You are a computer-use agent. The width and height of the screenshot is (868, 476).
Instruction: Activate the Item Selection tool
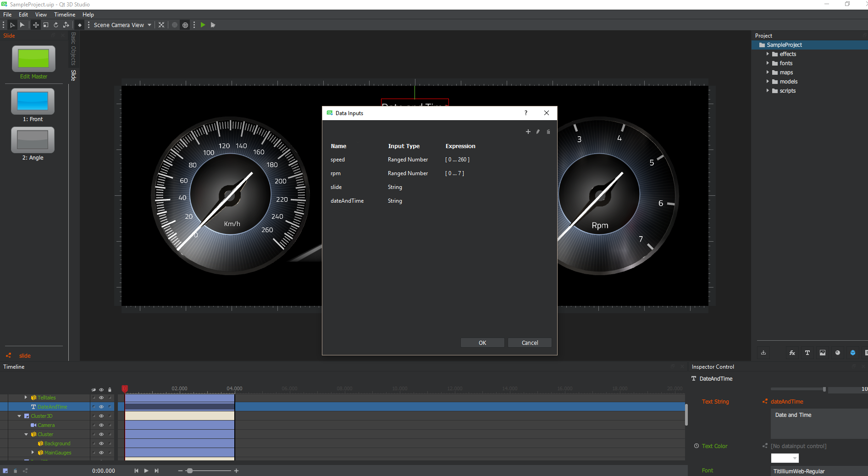pyautogui.click(x=13, y=25)
